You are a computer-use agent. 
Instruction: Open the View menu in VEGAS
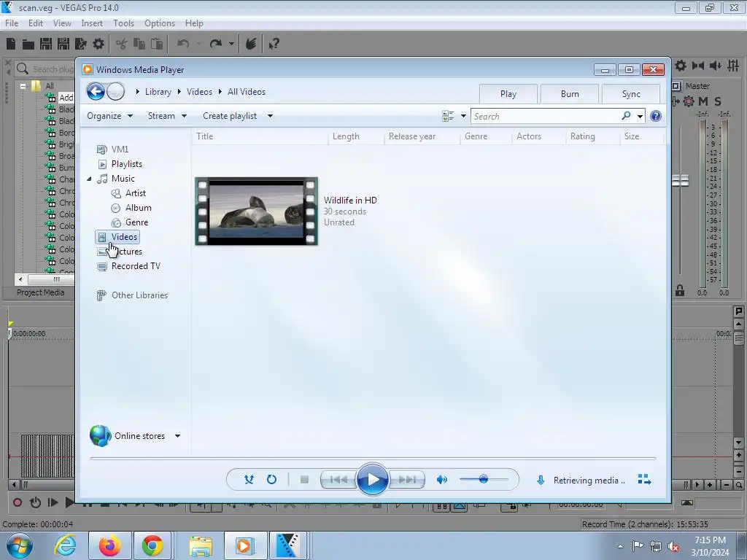coord(62,23)
